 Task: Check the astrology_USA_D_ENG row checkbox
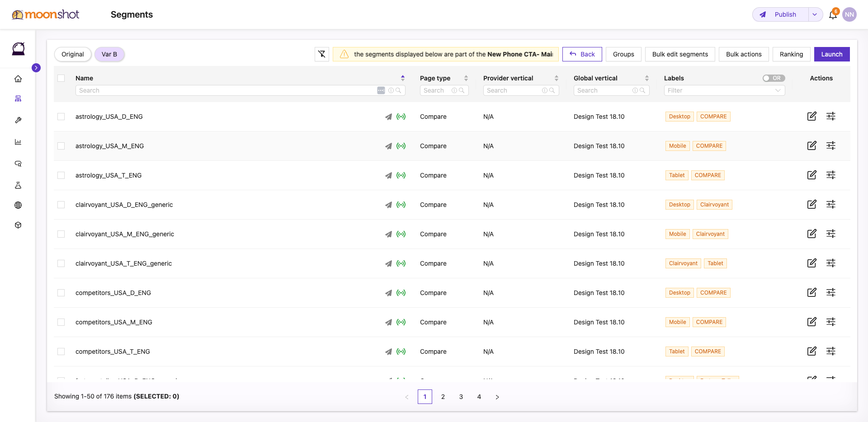[61, 117]
